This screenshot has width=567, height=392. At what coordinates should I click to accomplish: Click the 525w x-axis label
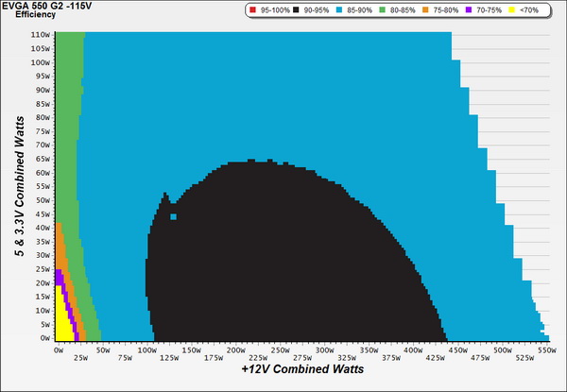[524, 358]
